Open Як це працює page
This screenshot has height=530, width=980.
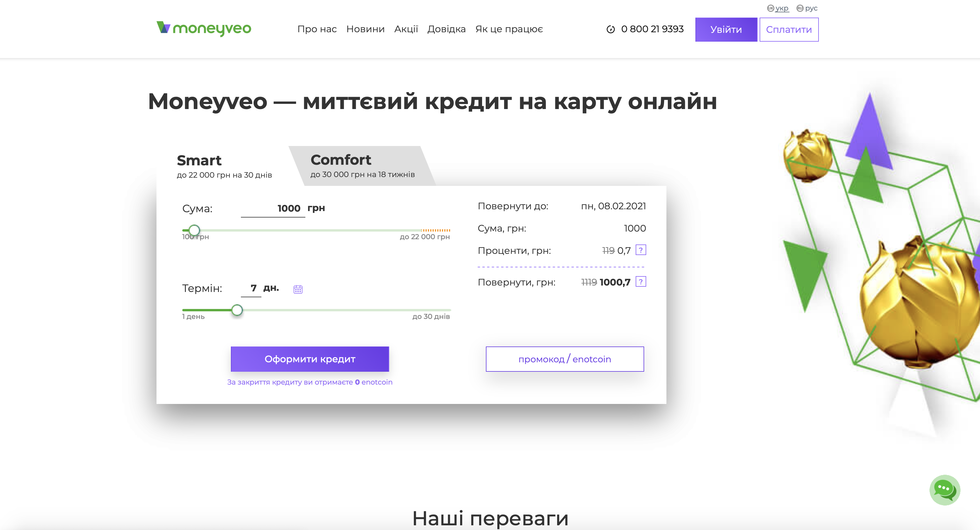[x=509, y=29]
